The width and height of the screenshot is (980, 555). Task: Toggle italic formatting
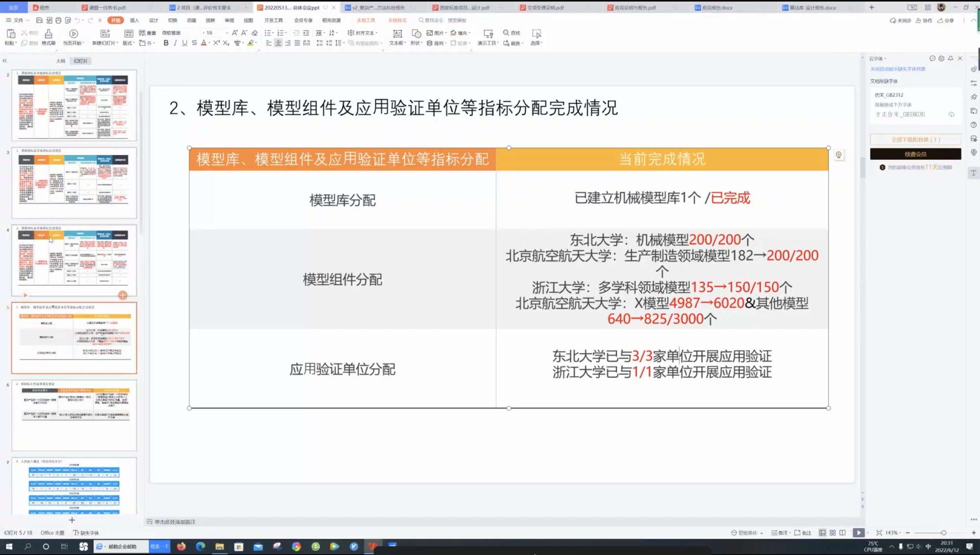(x=175, y=43)
